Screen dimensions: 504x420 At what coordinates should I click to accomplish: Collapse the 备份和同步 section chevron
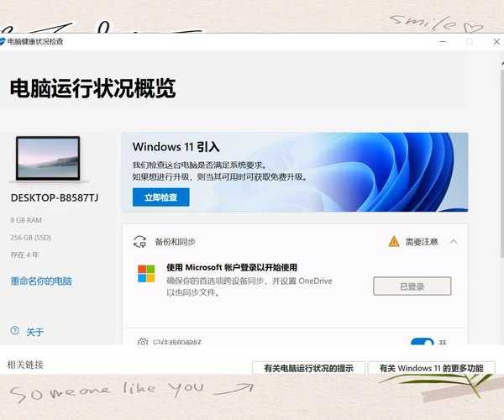coord(454,242)
